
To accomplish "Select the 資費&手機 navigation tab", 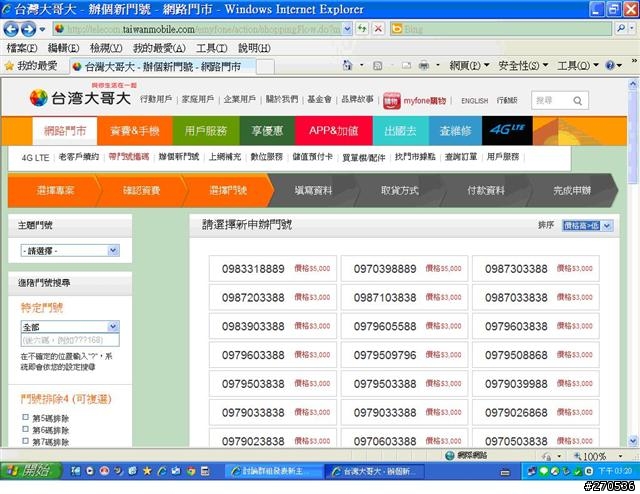I will 135,131.
